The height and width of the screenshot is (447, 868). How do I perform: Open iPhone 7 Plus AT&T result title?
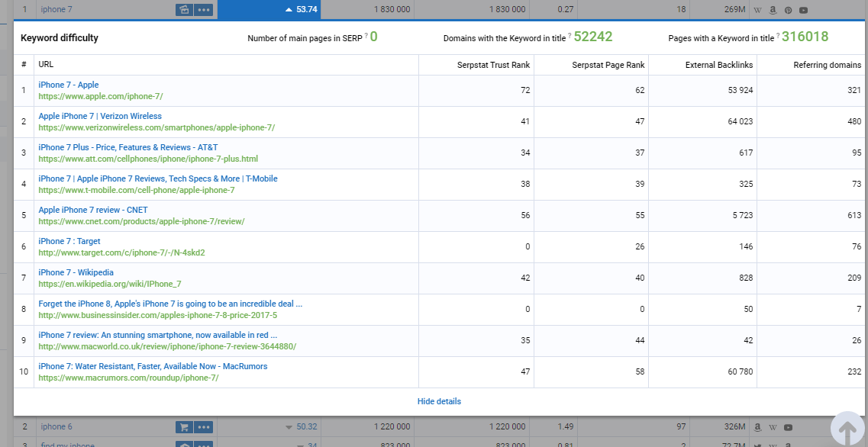(128, 147)
